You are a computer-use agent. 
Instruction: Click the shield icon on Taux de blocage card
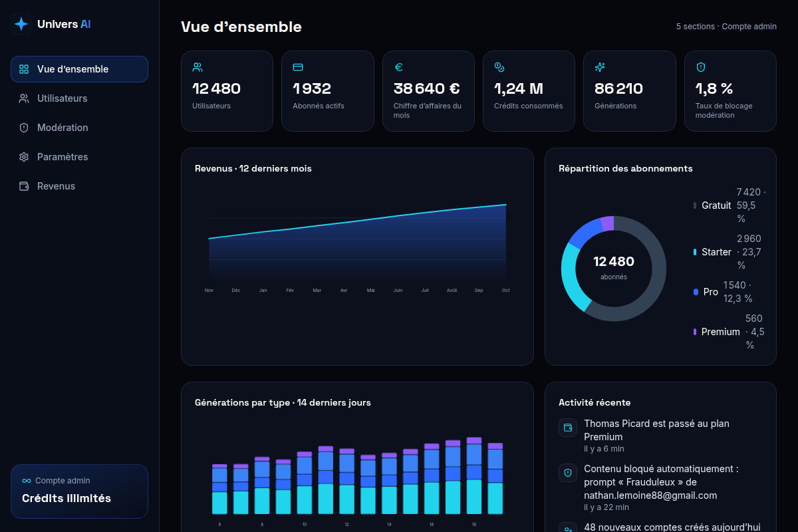(x=700, y=67)
